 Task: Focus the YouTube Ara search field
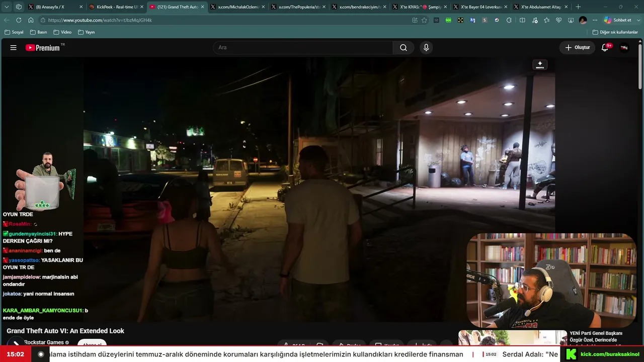[x=303, y=48]
